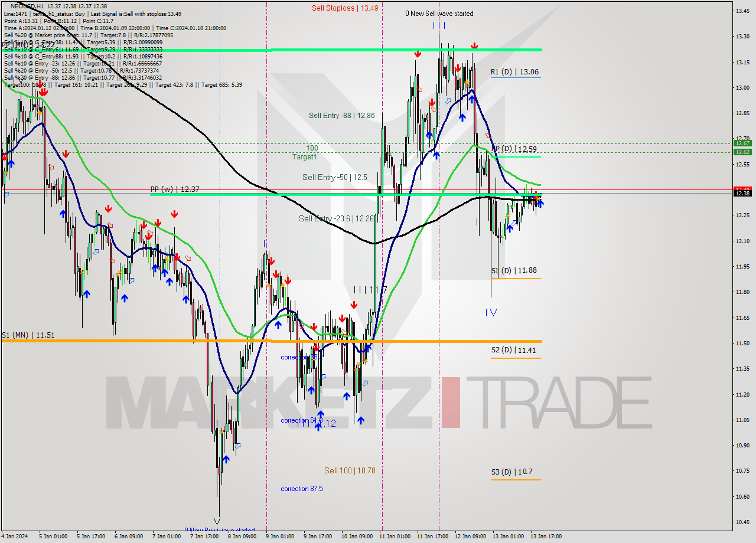Screen dimensions: 756x543
Task: Select the 'PP (w) | 12.37' weekly pivot label
Action: [175, 189]
